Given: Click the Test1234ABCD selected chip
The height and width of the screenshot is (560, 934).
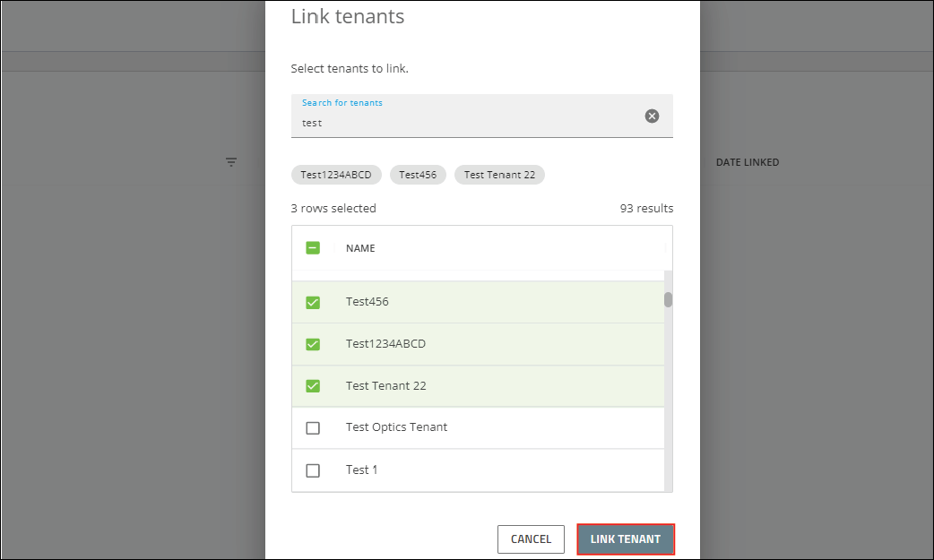Looking at the screenshot, I should (336, 175).
